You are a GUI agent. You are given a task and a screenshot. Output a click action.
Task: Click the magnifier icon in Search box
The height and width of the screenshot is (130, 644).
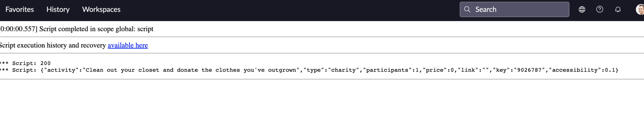coord(467,9)
